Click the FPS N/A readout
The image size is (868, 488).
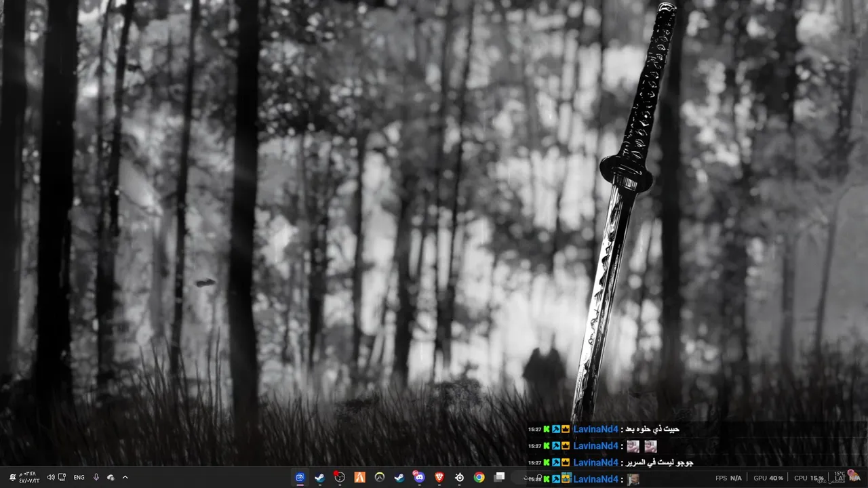(x=728, y=478)
